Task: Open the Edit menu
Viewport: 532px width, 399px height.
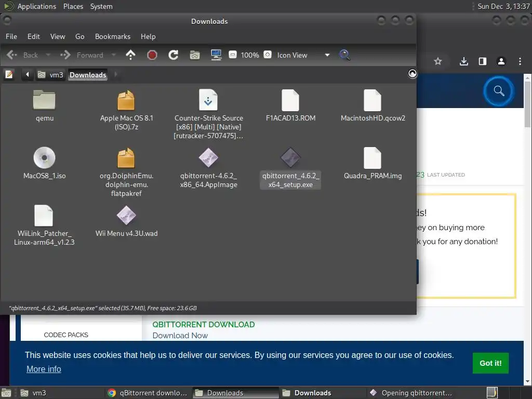Action: [x=34, y=36]
